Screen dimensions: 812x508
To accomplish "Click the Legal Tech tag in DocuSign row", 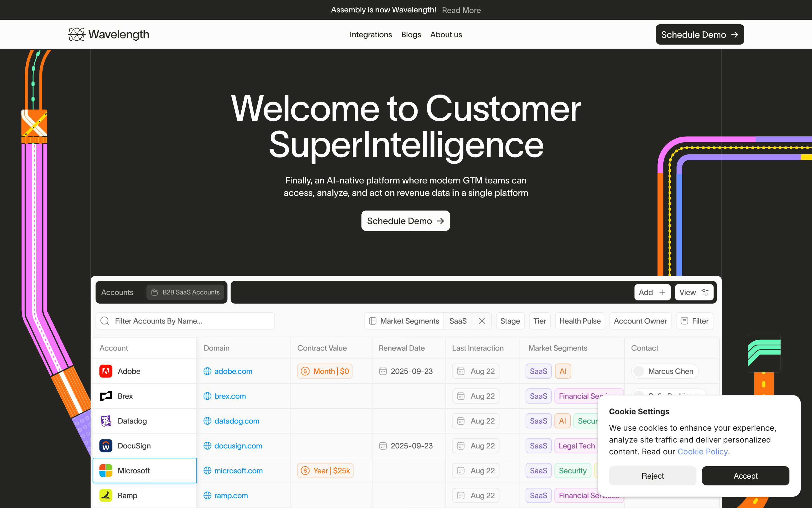I will point(577,446).
